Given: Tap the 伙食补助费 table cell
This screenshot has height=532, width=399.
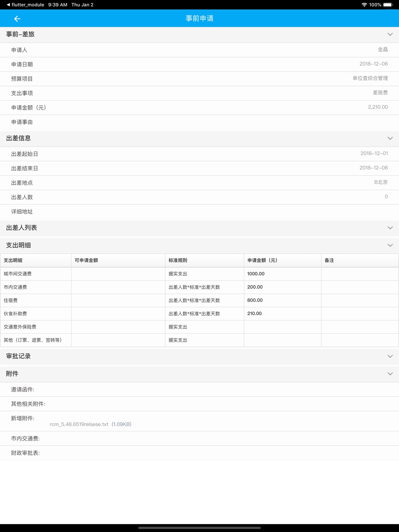Looking at the screenshot, I should (35, 313).
